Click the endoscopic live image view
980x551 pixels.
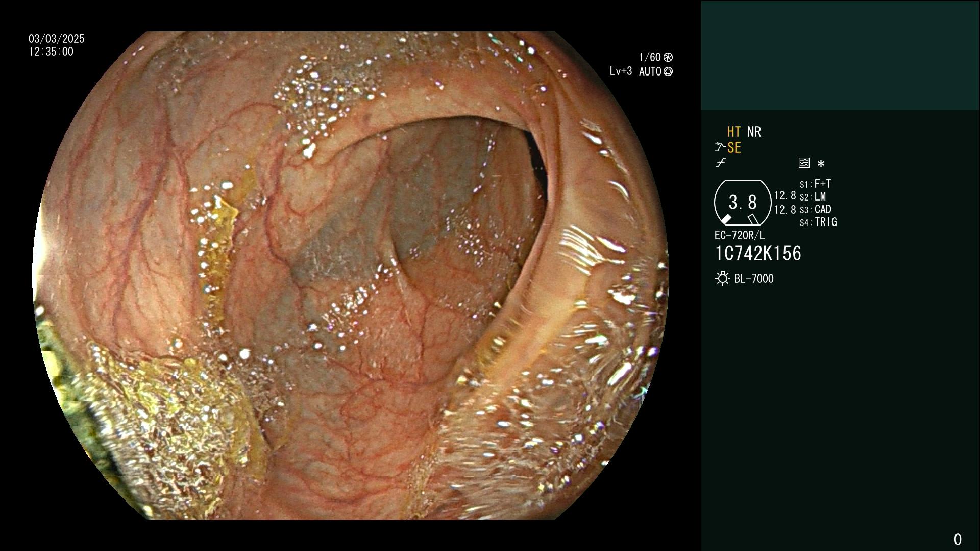(x=351, y=275)
